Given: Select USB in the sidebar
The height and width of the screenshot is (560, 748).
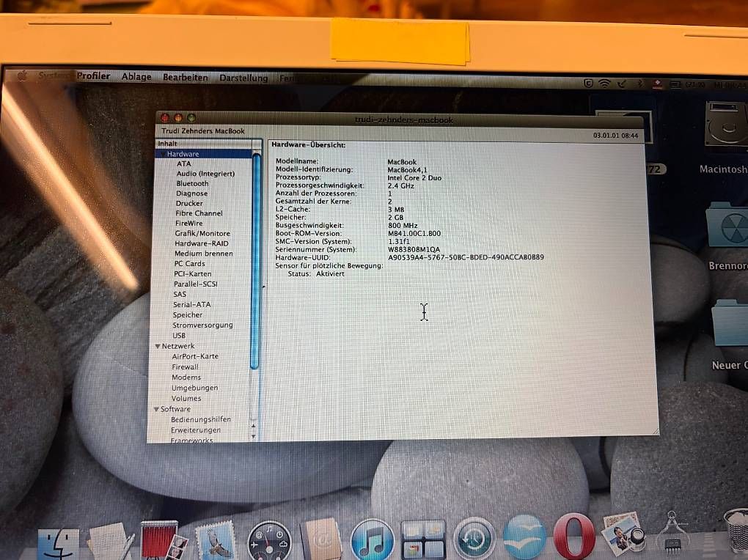Looking at the screenshot, I should tap(179, 336).
